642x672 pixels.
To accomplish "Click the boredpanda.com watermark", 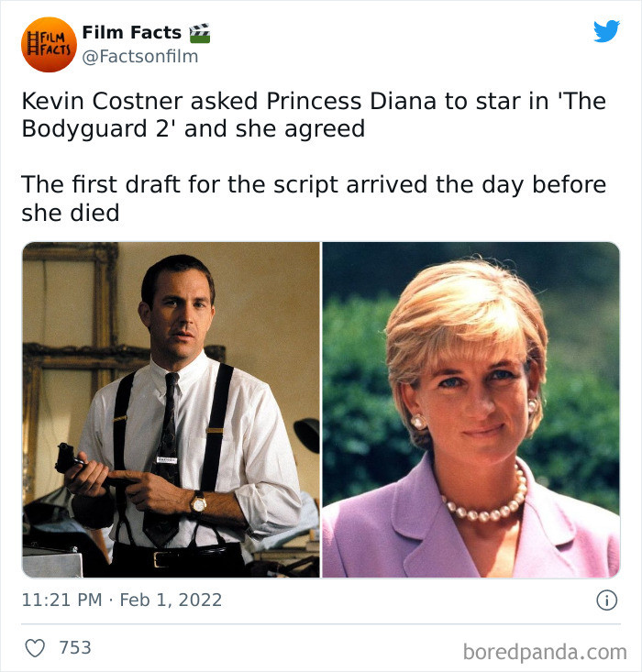I will 545,653.
